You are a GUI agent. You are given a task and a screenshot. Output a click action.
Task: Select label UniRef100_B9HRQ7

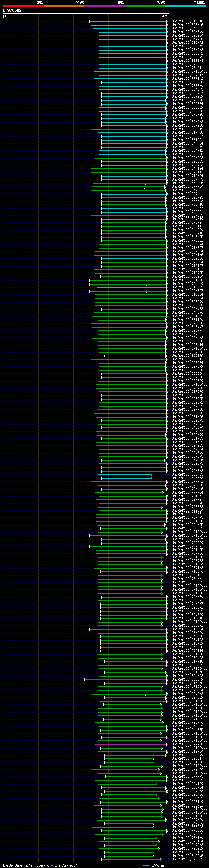[x=187, y=93]
